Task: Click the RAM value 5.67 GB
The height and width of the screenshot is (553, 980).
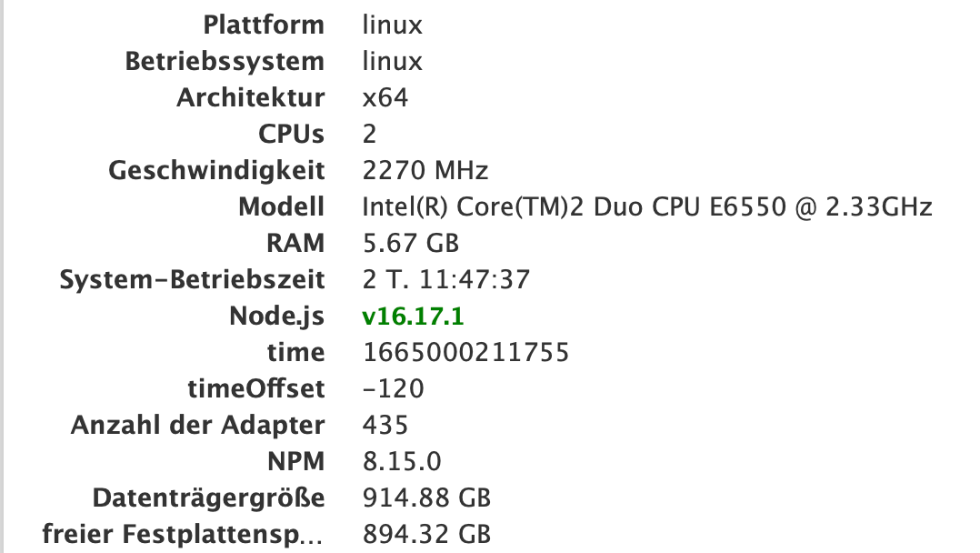Action: pos(410,244)
